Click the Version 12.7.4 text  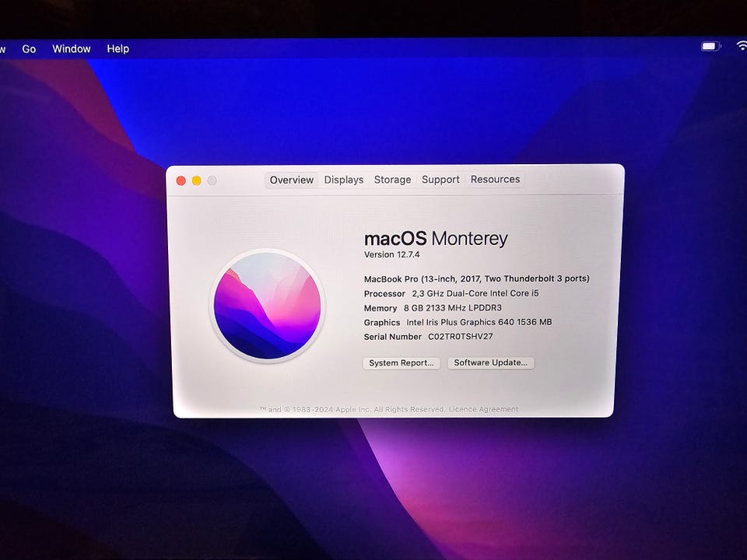click(391, 254)
